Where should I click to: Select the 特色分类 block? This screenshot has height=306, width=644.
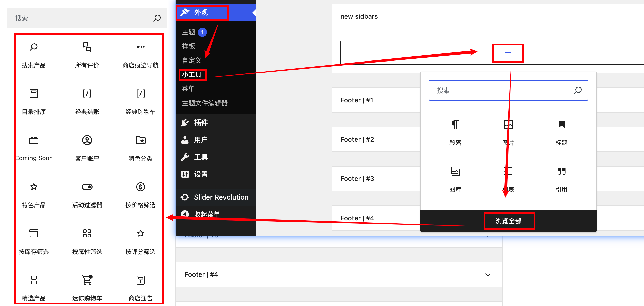coord(141,149)
